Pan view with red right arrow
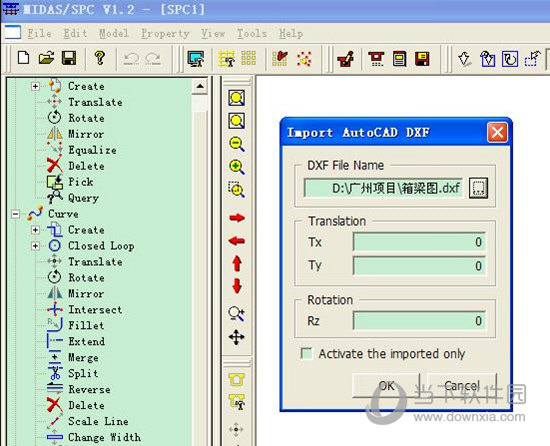This screenshot has width=550, height=446. 237,218
